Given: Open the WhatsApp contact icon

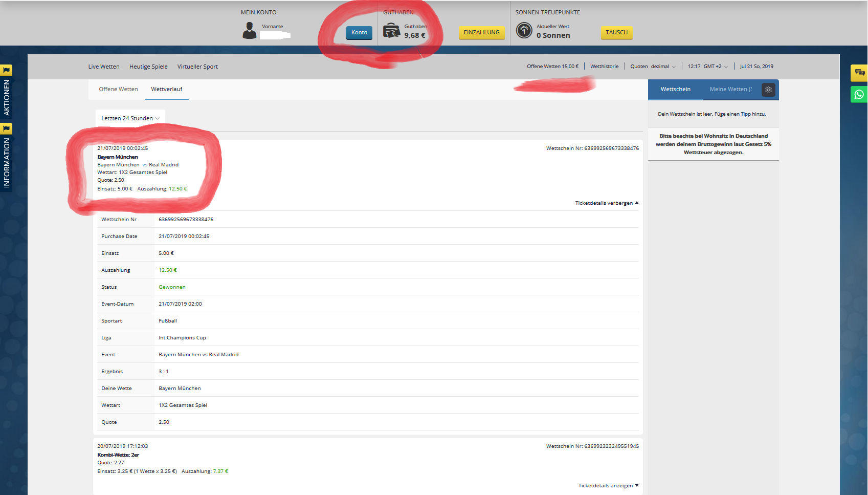Looking at the screenshot, I should tap(859, 94).
